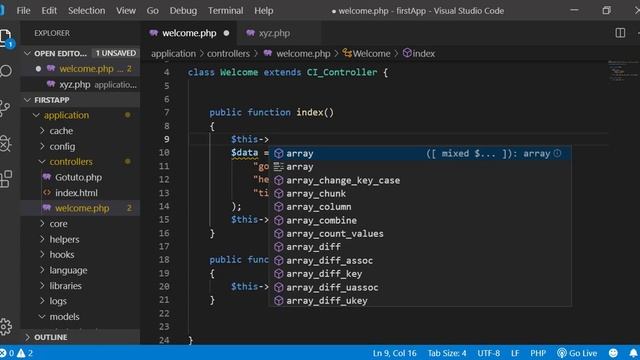
Task: Choose array_chunk suggestion
Action: (420, 193)
